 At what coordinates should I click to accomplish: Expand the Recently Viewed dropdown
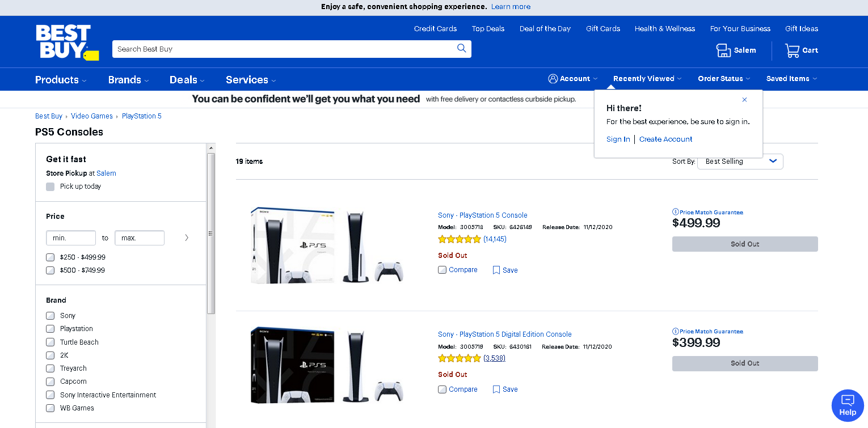pyautogui.click(x=647, y=79)
